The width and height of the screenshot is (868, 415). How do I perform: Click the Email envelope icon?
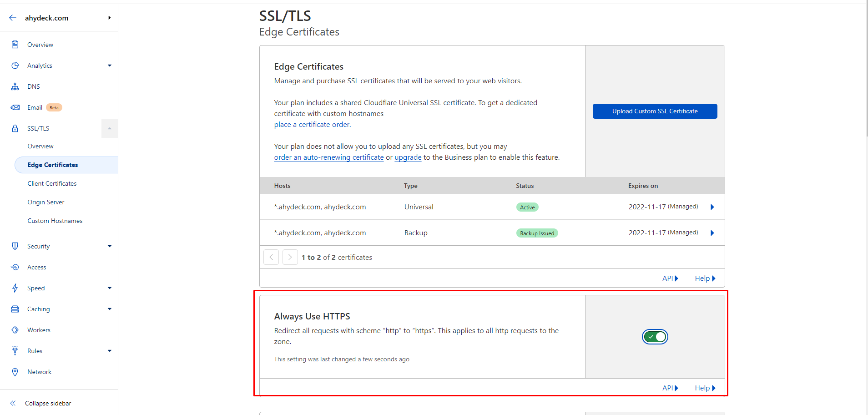click(x=15, y=107)
